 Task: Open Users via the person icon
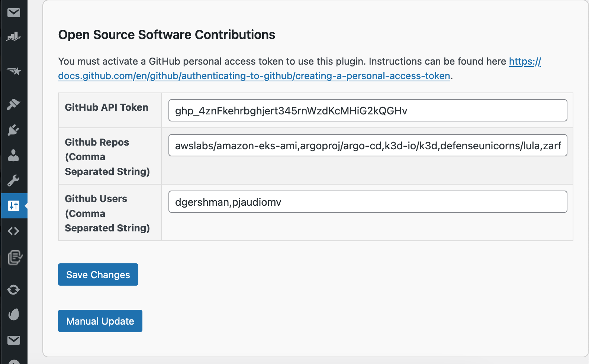click(14, 155)
